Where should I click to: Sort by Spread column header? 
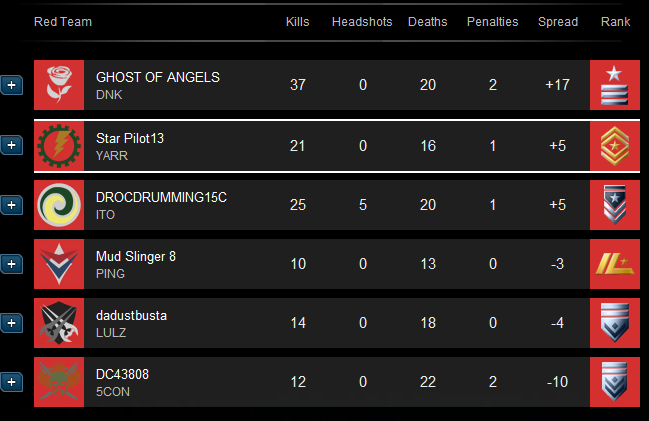(x=557, y=21)
